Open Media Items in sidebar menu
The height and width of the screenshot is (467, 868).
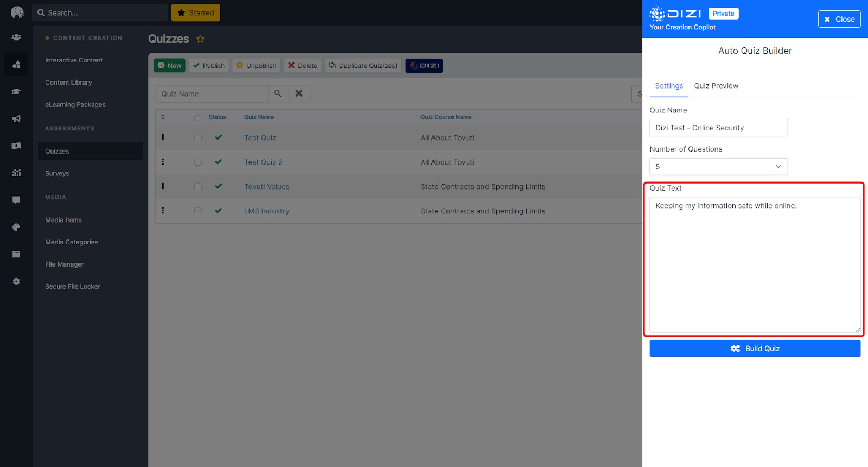click(63, 220)
